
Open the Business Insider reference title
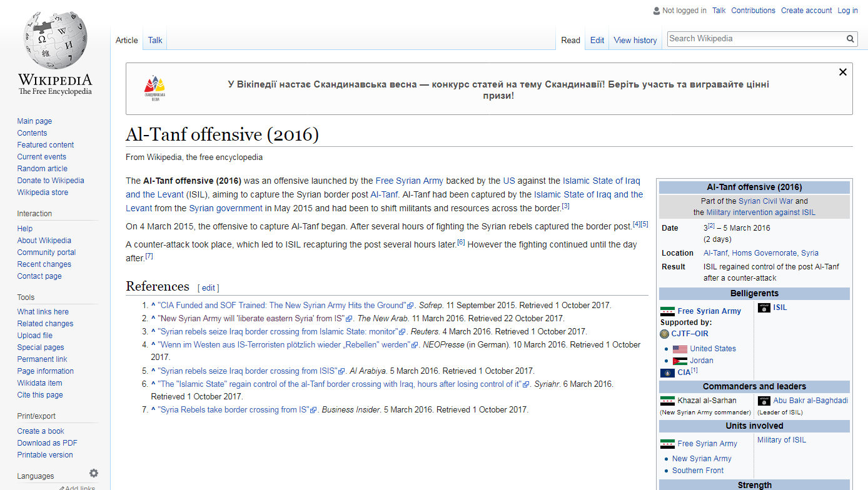coord(233,410)
